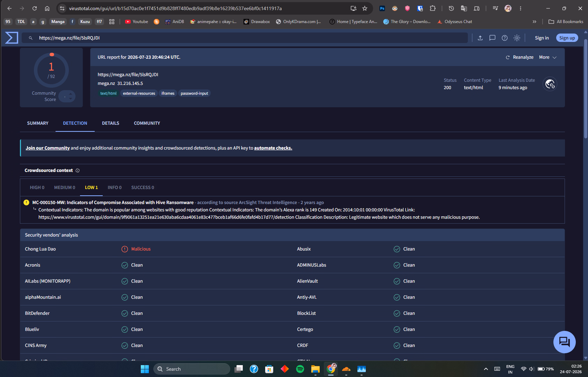Click the VirusTotal URL search field
The image size is (588, 377).
coord(245,38)
